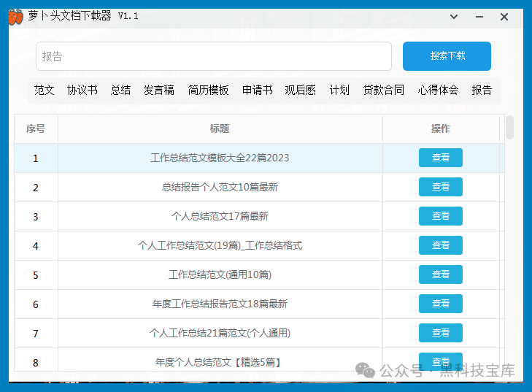Image resolution: width=532 pixels, height=392 pixels.
Task: Select the 申请书 category tab
Action: [257, 91]
